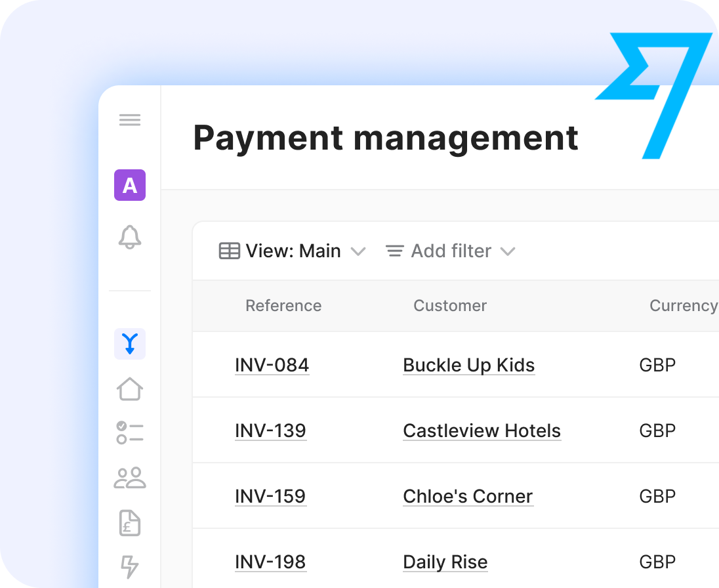
Task: Click GBP in the INV-198 row
Action: (x=657, y=562)
